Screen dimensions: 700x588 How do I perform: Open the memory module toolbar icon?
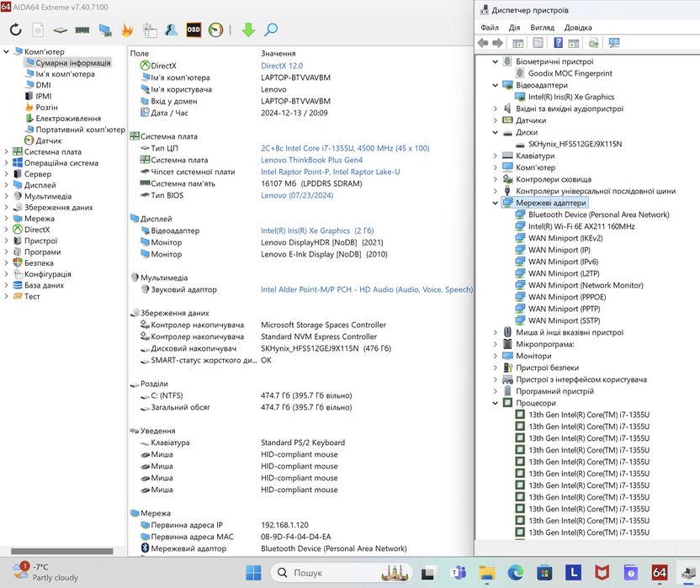[82, 29]
